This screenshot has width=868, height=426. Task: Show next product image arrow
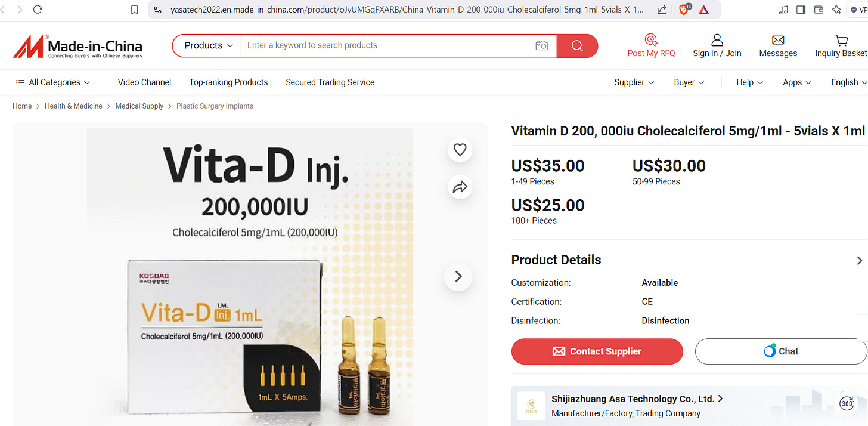[x=458, y=277]
